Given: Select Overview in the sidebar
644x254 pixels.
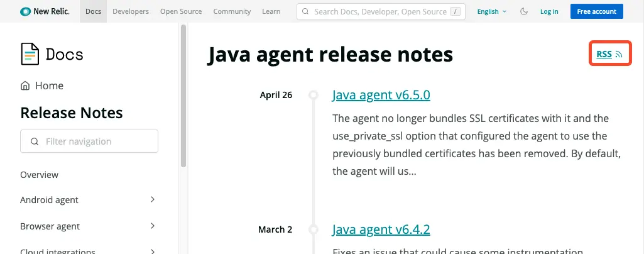Looking at the screenshot, I should tap(40, 175).
